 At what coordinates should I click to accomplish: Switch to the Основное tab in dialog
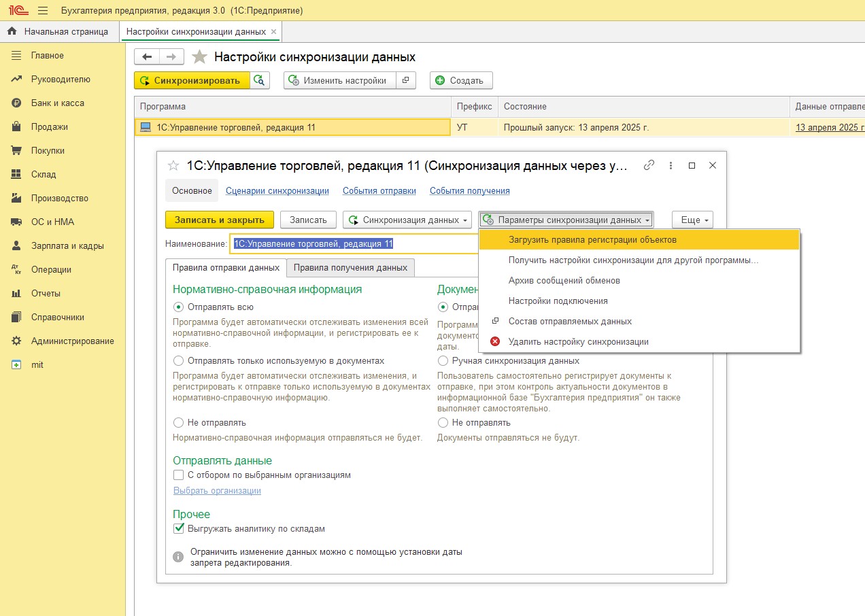tap(192, 191)
